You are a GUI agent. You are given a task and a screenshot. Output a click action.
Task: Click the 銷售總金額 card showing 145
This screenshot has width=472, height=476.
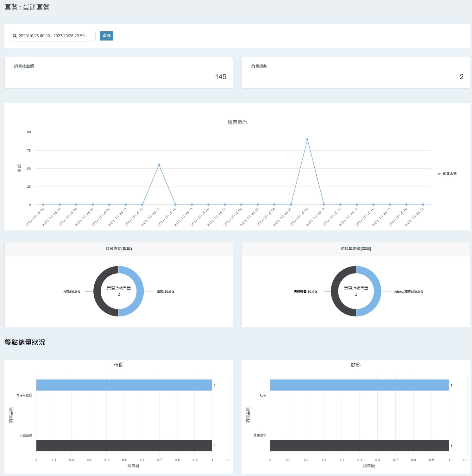click(119, 73)
